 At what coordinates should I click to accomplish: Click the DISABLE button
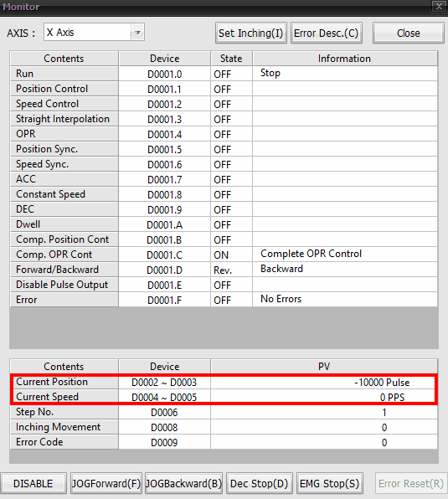pyautogui.click(x=33, y=483)
